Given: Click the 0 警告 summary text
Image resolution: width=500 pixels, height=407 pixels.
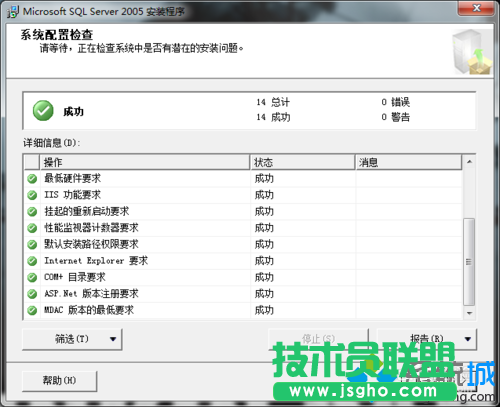Looking at the screenshot, I should [x=396, y=117].
